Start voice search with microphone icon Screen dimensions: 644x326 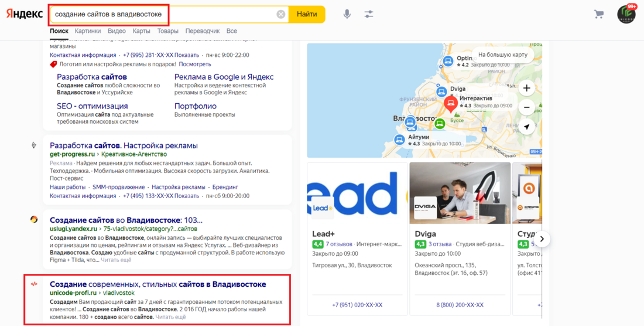click(x=347, y=15)
